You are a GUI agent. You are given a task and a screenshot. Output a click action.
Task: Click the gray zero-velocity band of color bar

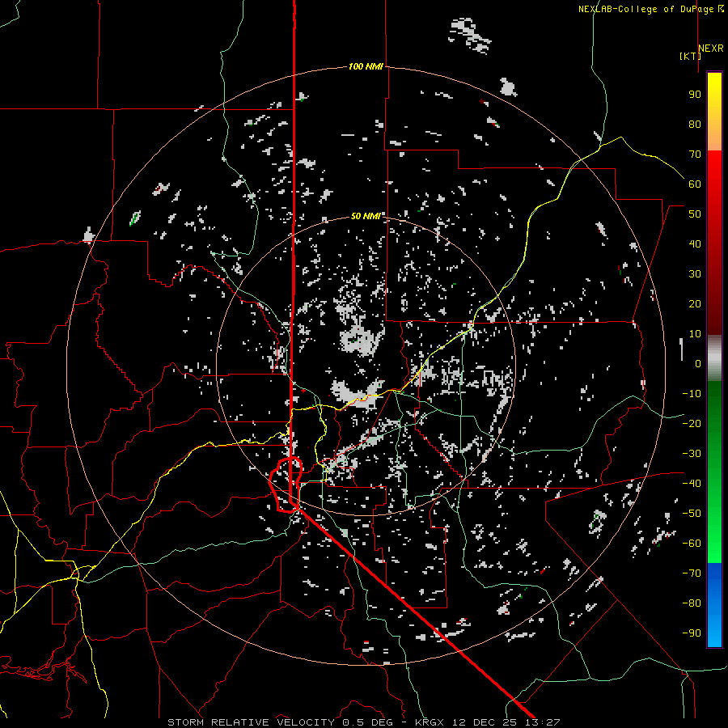(714, 358)
